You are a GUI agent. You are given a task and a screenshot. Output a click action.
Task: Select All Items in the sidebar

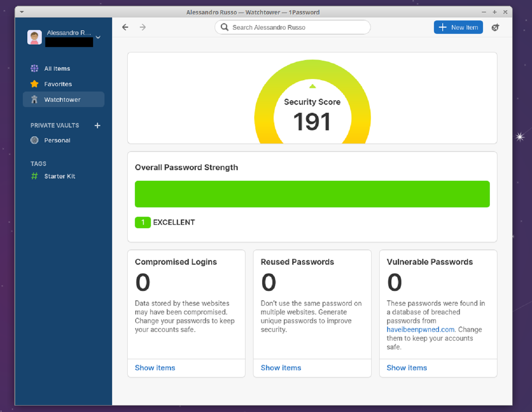pos(57,68)
